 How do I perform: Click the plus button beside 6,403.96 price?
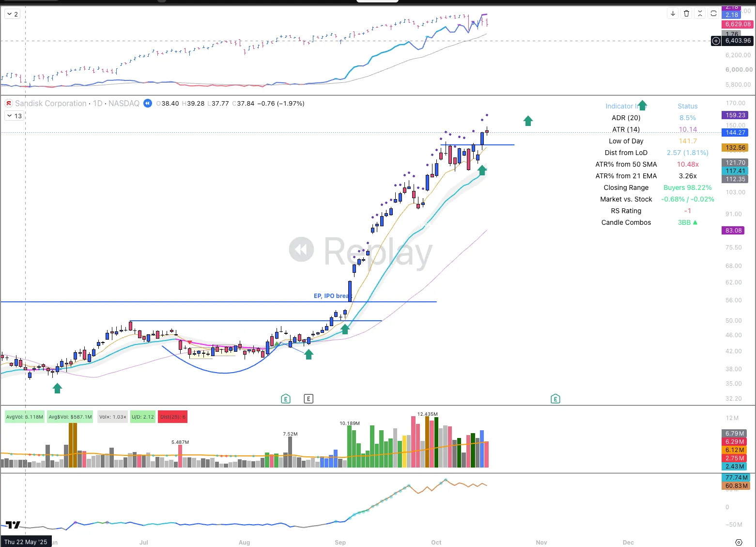click(716, 41)
